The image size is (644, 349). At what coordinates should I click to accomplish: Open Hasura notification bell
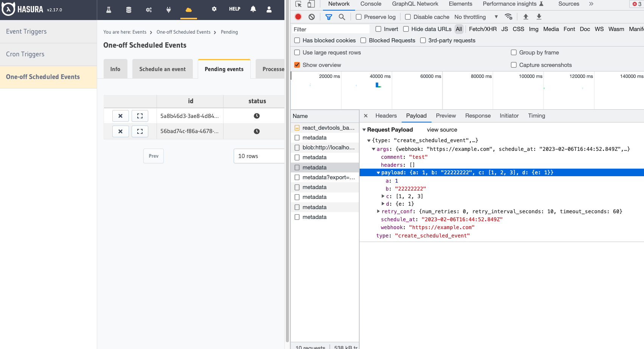253,9
